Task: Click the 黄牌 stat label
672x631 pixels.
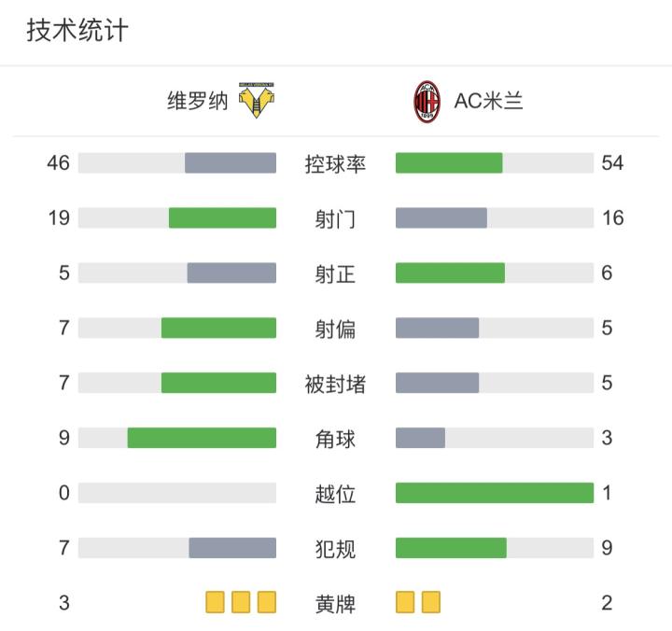Action: tap(335, 604)
